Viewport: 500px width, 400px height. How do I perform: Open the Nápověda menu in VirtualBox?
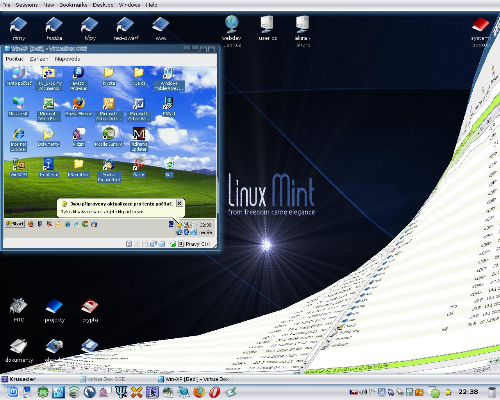[x=67, y=59]
